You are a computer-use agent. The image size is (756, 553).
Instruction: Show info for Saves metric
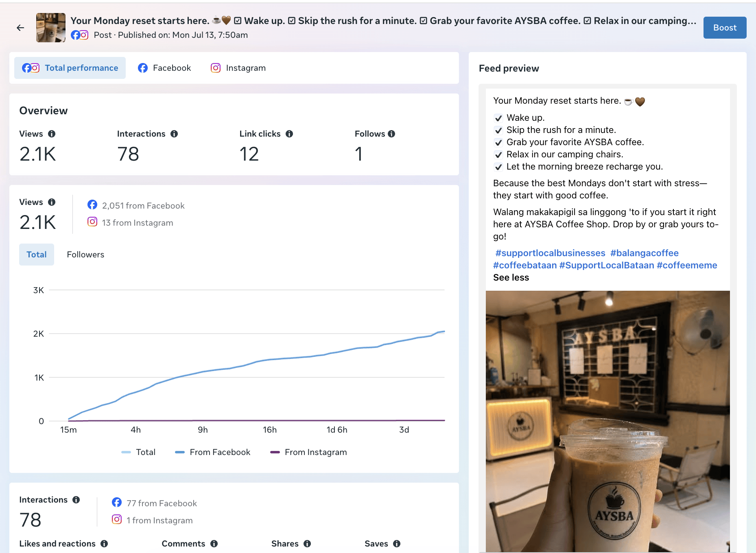pyautogui.click(x=397, y=544)
